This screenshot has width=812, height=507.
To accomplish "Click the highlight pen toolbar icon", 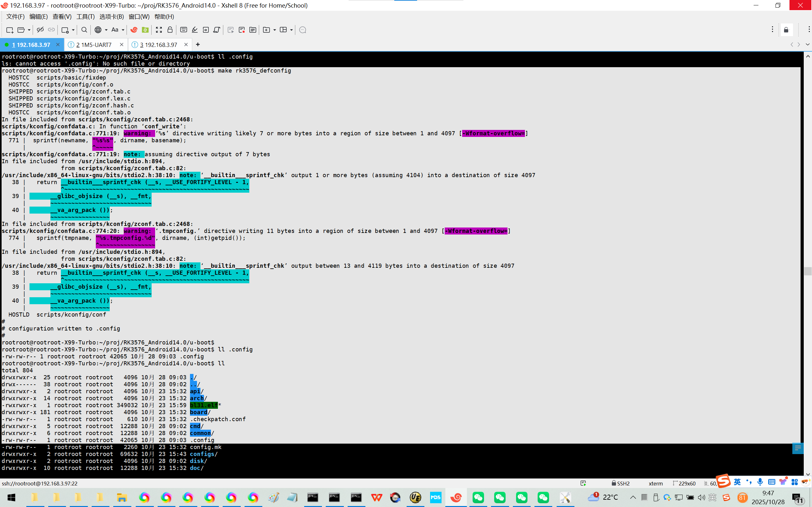I will pyautogui.click(x=195, y=30).
